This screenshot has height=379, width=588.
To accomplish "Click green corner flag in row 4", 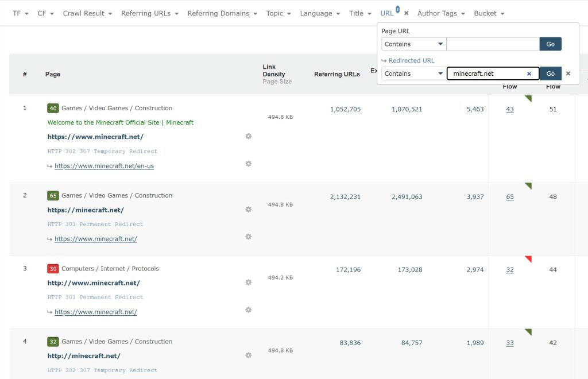I will pyautogui.click(x=528, y=332).
